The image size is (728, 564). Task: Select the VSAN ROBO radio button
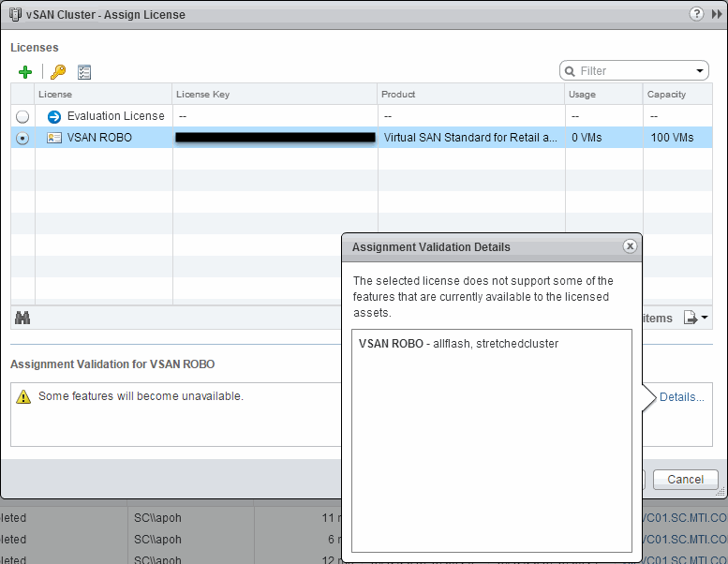point(22,138)
